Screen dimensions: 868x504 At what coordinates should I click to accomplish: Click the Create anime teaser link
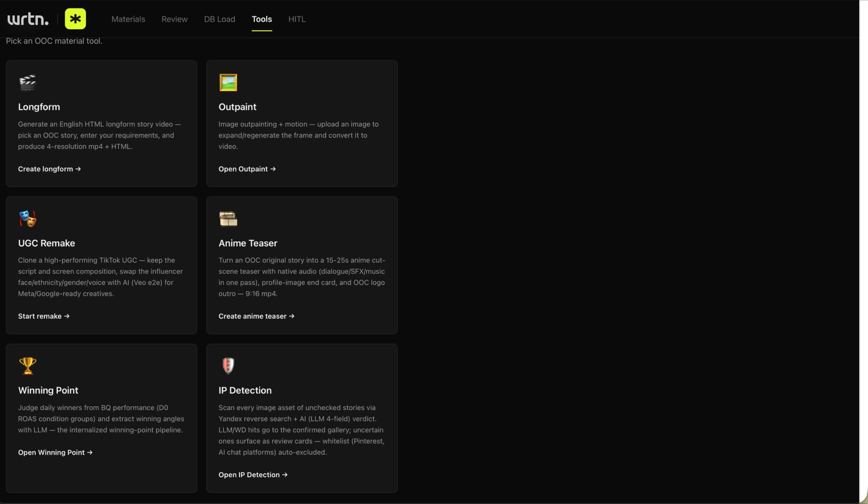point(256,316)
